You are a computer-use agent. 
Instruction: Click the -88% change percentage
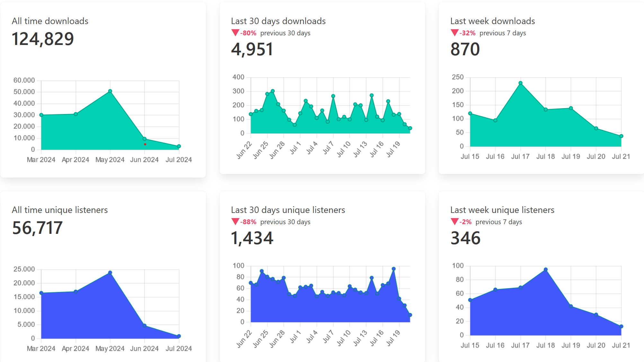248,222
